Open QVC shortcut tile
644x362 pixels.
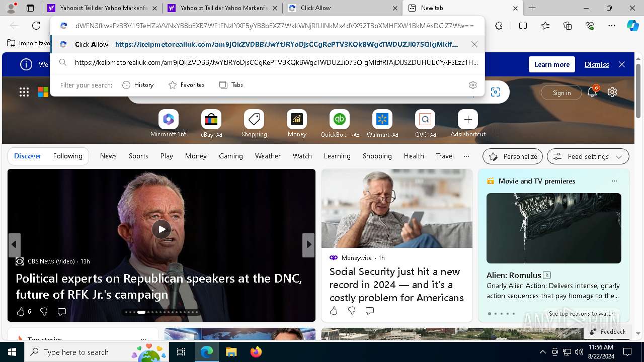pyautogui.click(x=425, y=124)
